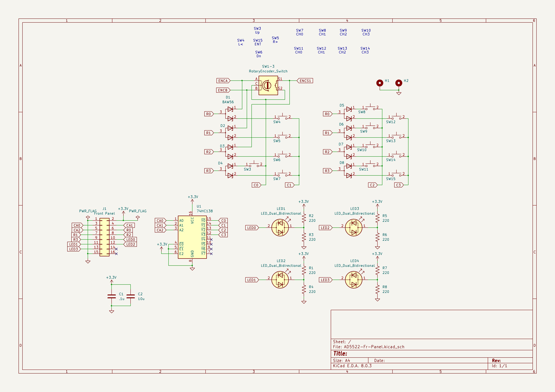Click the R3 220 resistor symbol
Image resolution: width=555 pixels, height=392 pixels.
[304, 237]
